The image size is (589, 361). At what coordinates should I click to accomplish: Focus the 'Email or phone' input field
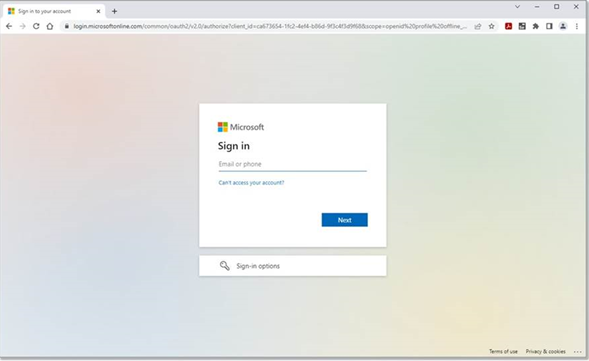(x=293, y=164)
